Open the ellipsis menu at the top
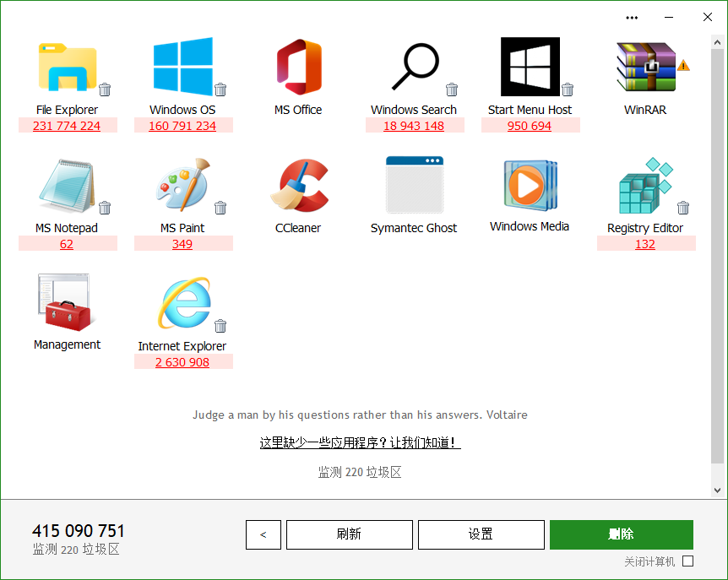Image resolution: width=728 pixels, height=580 pixels. (631, 17)
